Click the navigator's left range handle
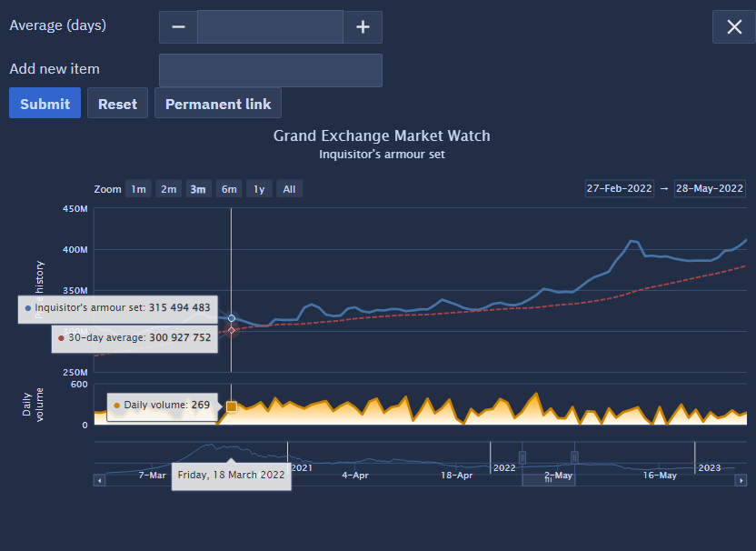This screenshot has width=756, height=551. 522,457
